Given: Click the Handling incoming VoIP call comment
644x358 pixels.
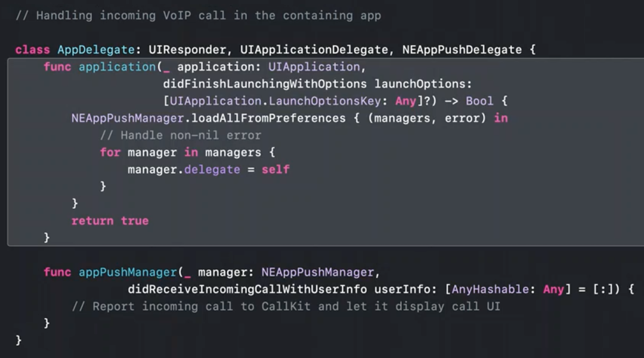Looking at the screenshot, I should click(x=198, y=16).
